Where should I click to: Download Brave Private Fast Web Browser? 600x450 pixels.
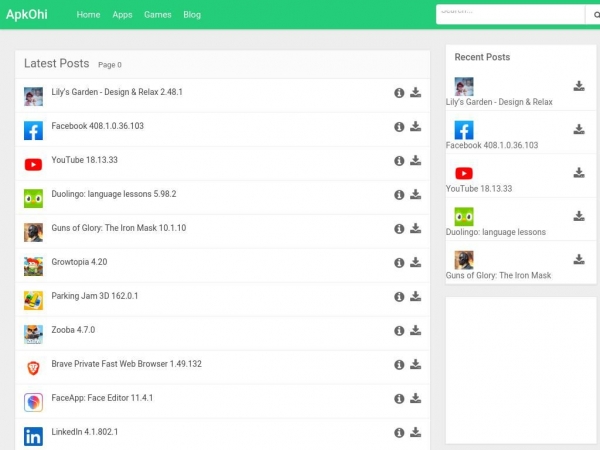[x=416, y=364]
